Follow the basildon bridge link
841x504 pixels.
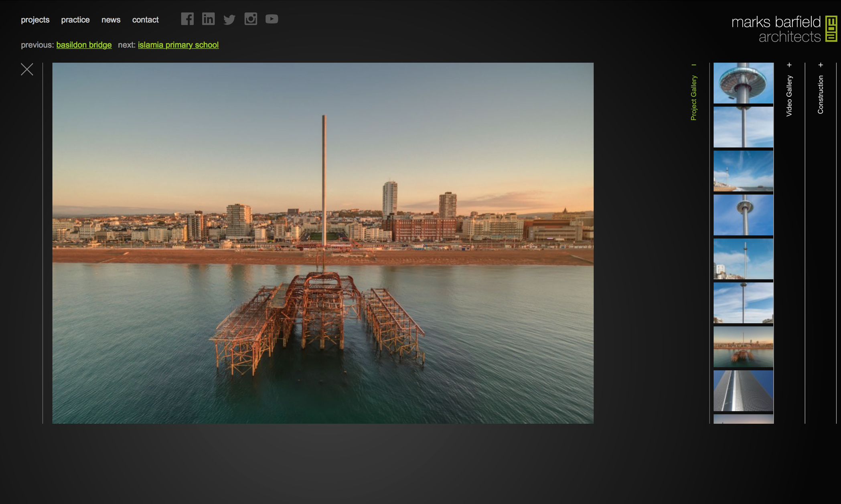tap(84, 45)
